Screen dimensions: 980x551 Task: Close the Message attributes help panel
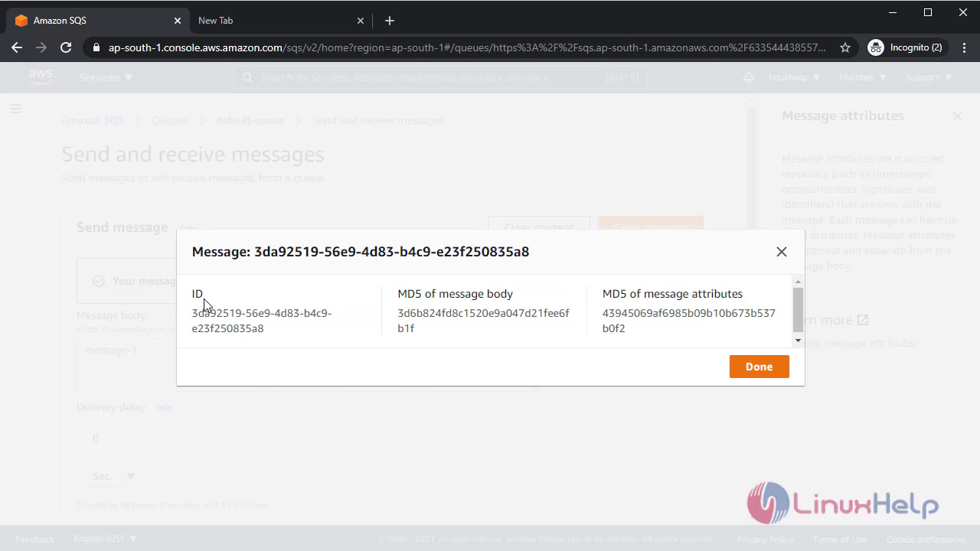click(x=957, y=116)
